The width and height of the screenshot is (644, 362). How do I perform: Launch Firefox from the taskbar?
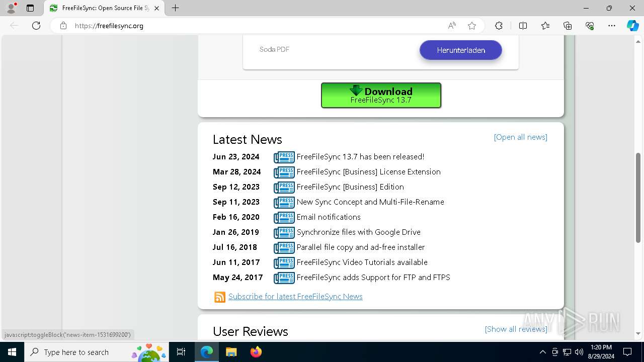[x=256, y=352]
